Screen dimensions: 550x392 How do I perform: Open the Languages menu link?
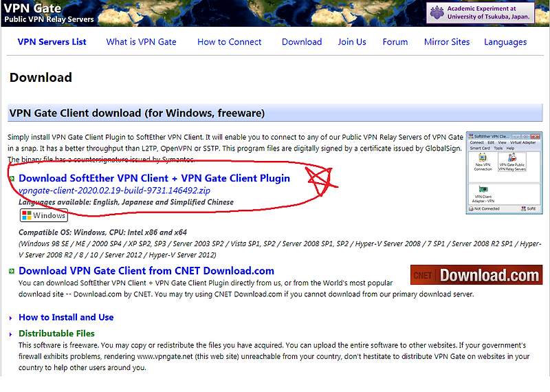[x=505, y=42]
